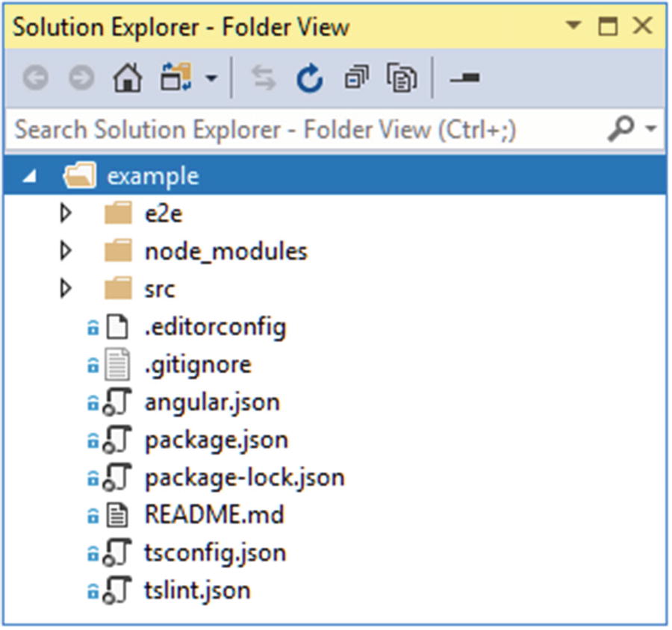
Task: Click the Home toolbar icon
Action: 128,78
